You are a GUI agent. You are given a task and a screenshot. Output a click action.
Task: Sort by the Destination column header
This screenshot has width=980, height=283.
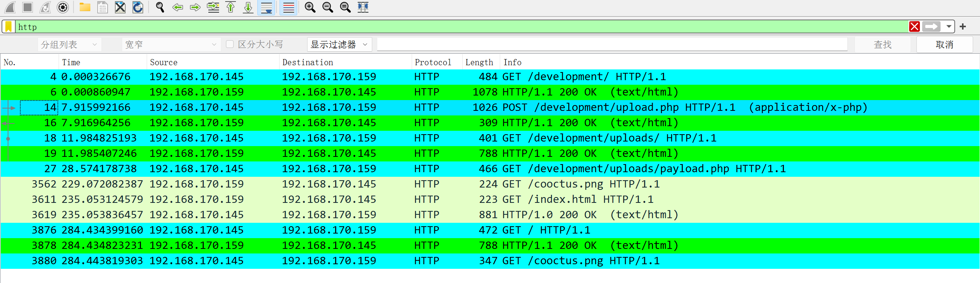pos(345,62)
